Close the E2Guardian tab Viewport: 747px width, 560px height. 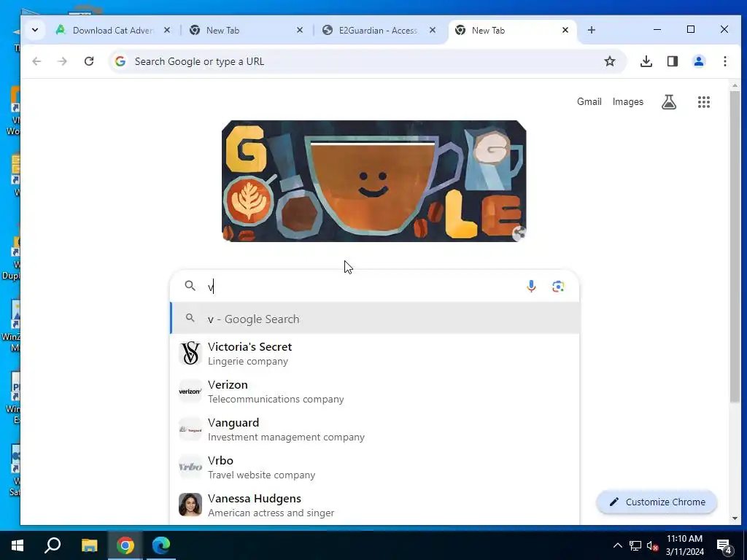[432, 30]
